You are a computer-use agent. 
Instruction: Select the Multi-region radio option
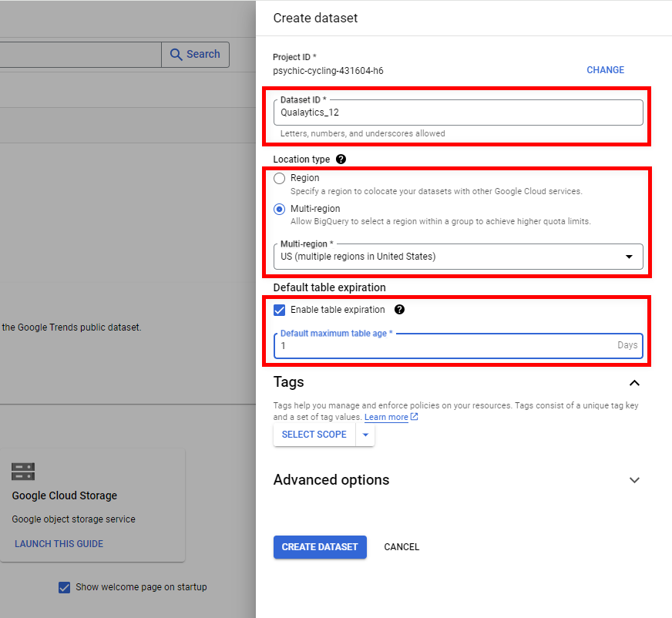tap(279, 209)
